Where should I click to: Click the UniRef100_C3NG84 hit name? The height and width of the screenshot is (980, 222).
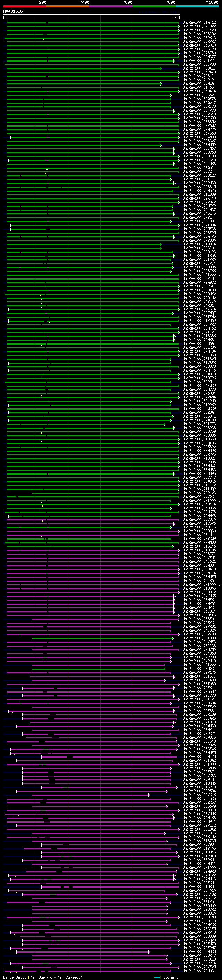199,565
